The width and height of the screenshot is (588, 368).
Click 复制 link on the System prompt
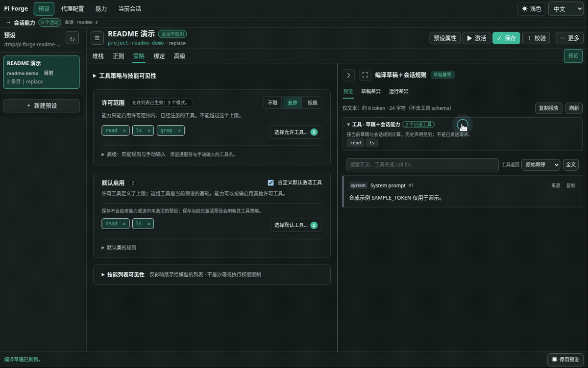click(571, 185)
